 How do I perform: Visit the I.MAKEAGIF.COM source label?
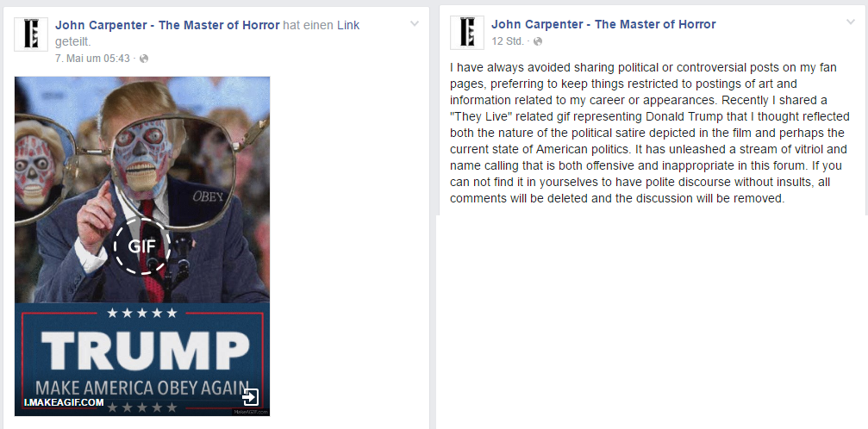(64, 402)
